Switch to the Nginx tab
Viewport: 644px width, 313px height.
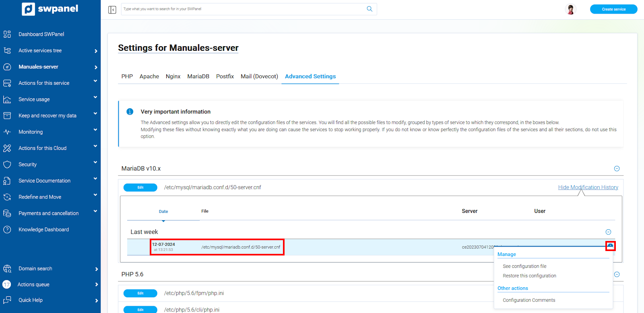click(x=173, y=76)
